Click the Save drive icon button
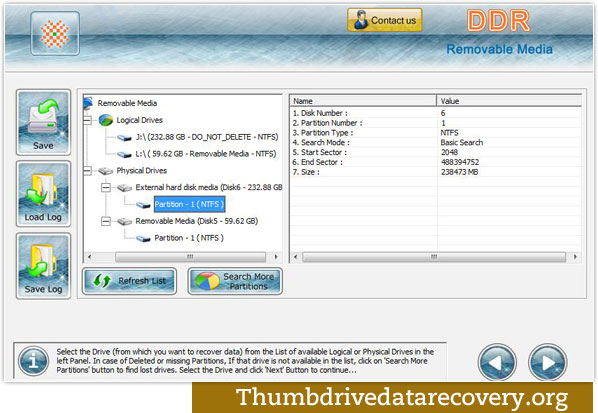The width and height of the screenshot is (598, 413). (43, 122)
